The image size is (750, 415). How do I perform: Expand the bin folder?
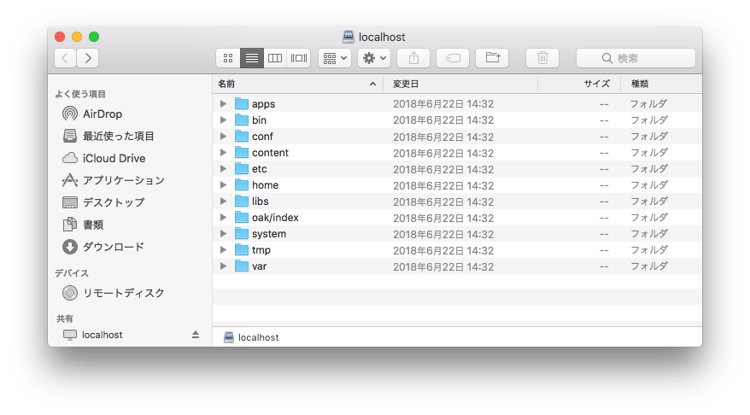point(223,120)
